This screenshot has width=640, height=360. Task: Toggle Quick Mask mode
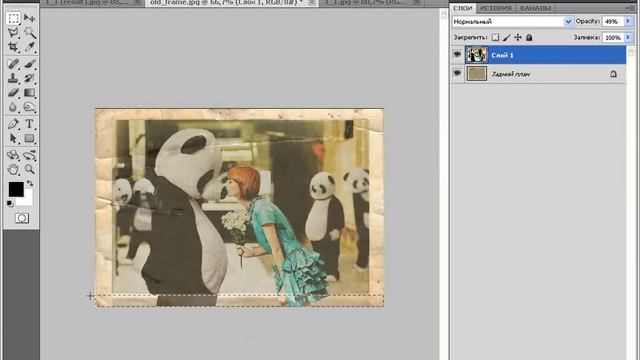point(22,218)
